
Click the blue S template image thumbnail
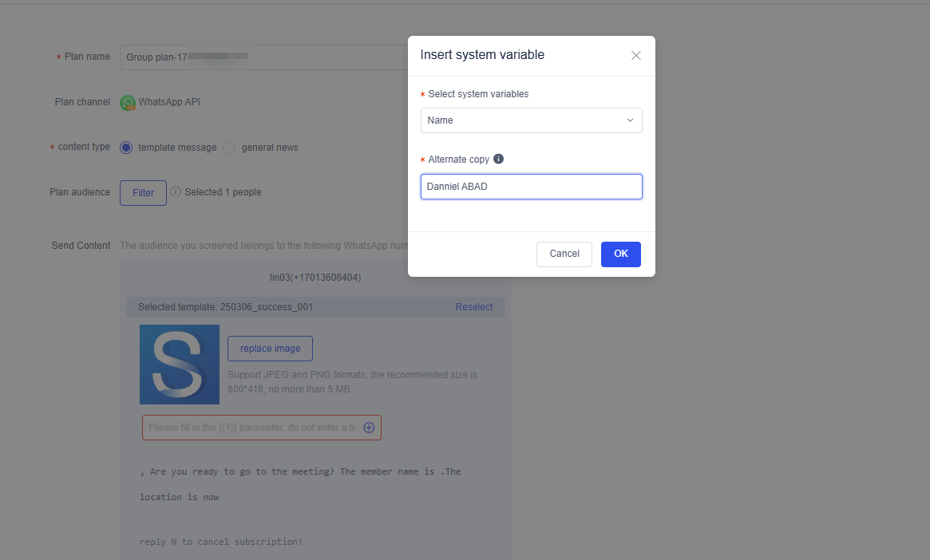point(180,365)
